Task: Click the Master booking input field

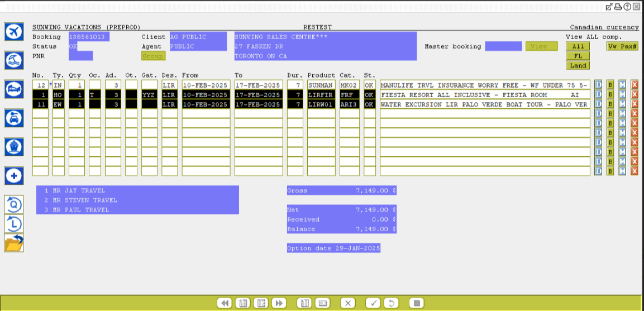Action: [x=503, y=46]
